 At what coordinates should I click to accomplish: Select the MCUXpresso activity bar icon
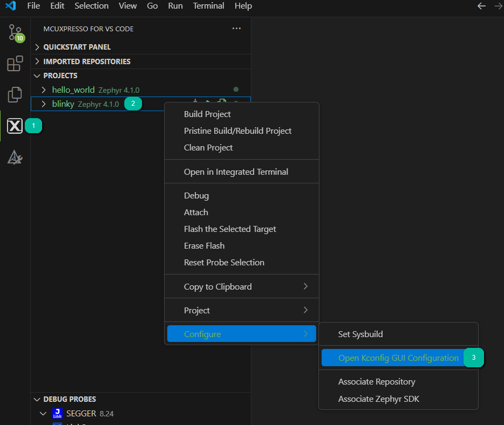(x=15, y=126)
